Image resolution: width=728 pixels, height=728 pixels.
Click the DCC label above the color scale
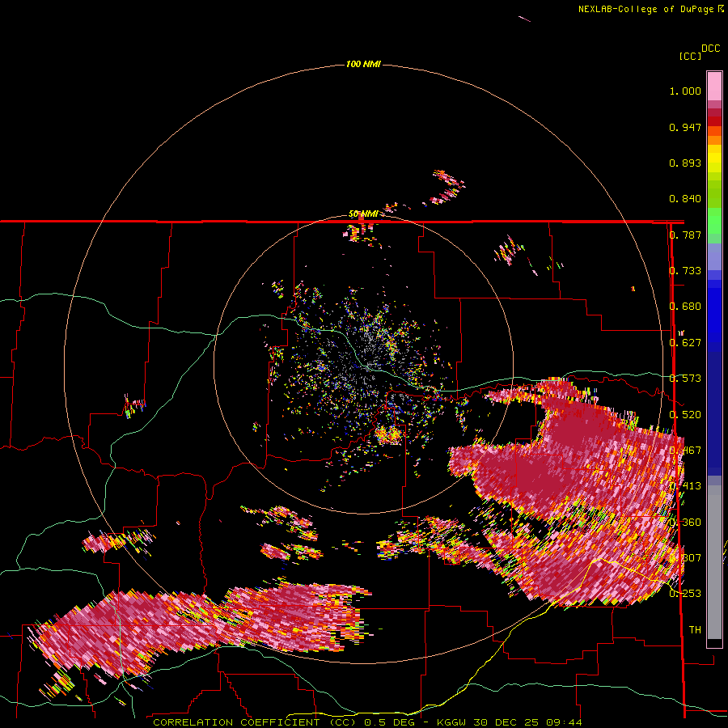click(711, 49)
